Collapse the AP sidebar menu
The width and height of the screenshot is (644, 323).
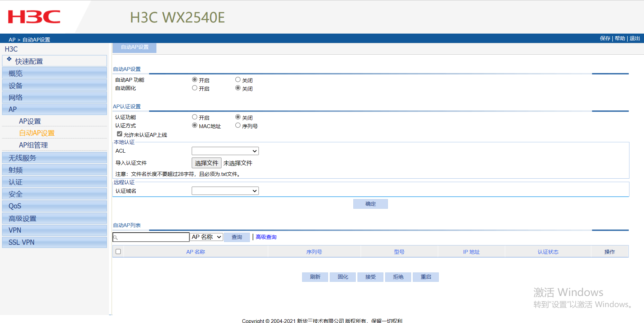pos(54,109)
